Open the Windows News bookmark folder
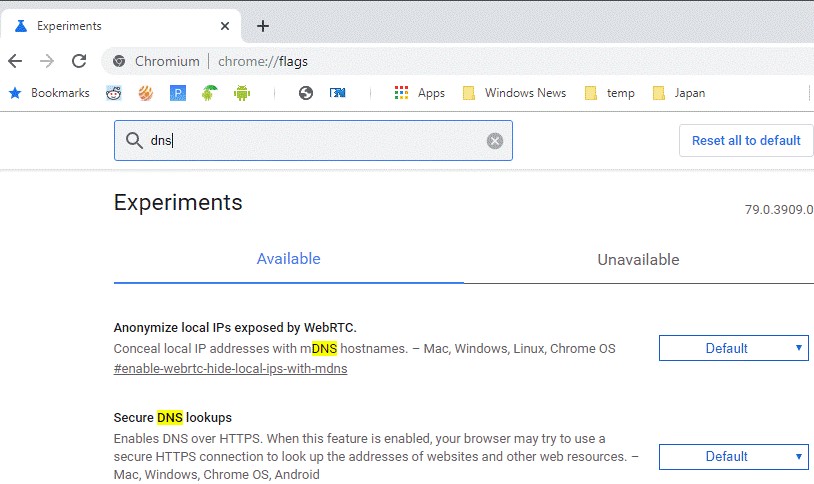Viewport: 814px width, 484px height. pyautogui.click(x=514, y=93)
